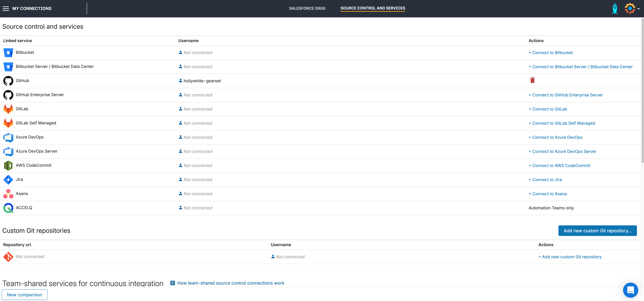Click the vertical page scrollbar
The width and height of the screenshot is (644, 301).
642,90
